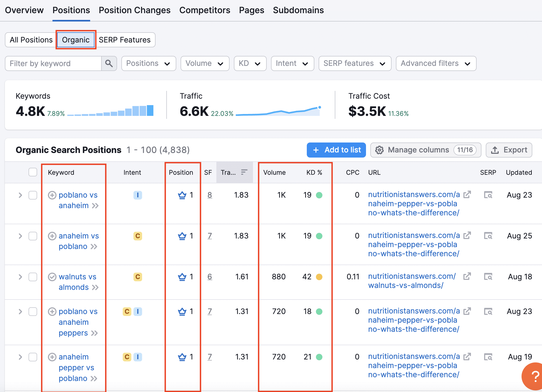Expand the 'anaheim pepper vs poblano' row chevron
542x392 pixels.
20,357
